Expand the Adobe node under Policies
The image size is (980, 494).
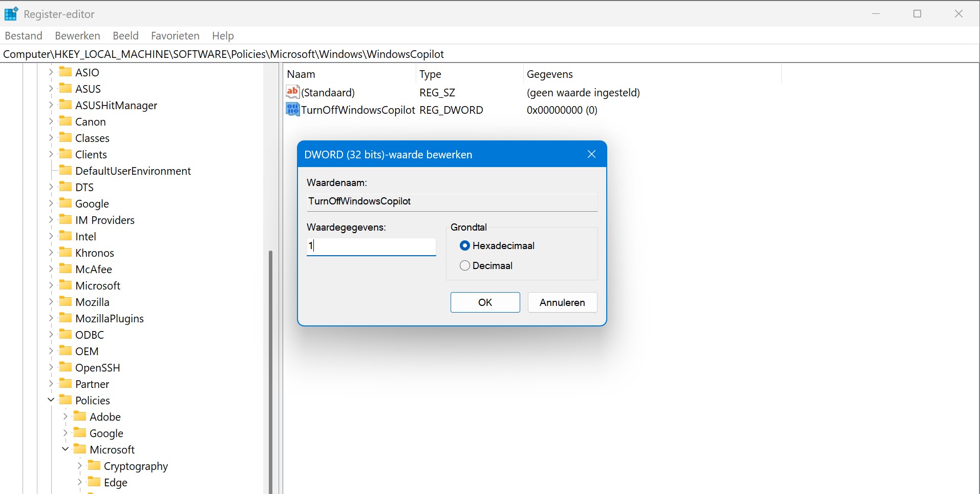pyautogui.click(x=65, y=417)
